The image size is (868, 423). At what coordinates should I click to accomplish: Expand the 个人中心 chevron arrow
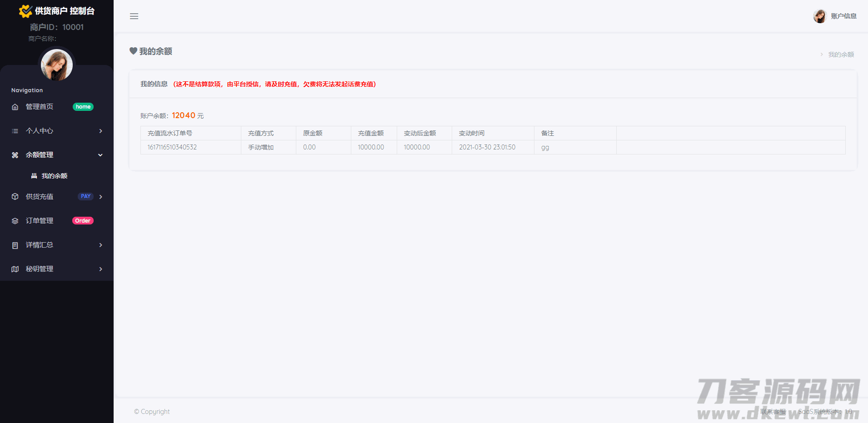[x=100, y=131]
